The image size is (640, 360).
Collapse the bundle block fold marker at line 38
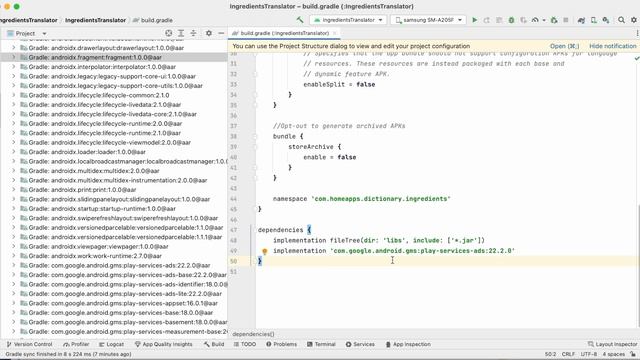pos(255,136)
